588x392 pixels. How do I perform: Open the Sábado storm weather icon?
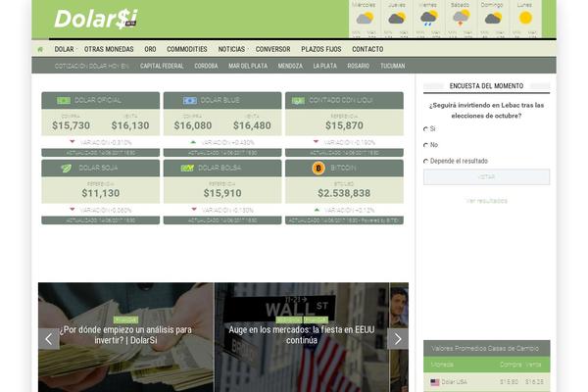click(x=461, y=18)
